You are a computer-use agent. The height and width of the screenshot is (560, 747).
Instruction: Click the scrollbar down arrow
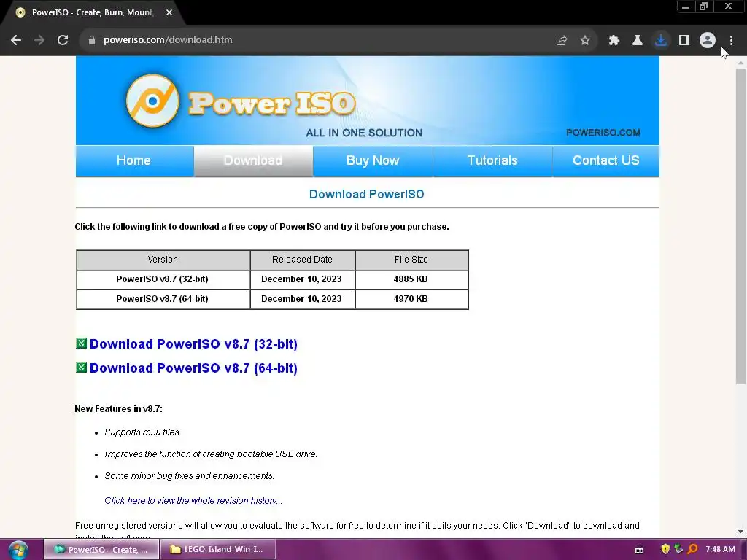pos(740,532)
